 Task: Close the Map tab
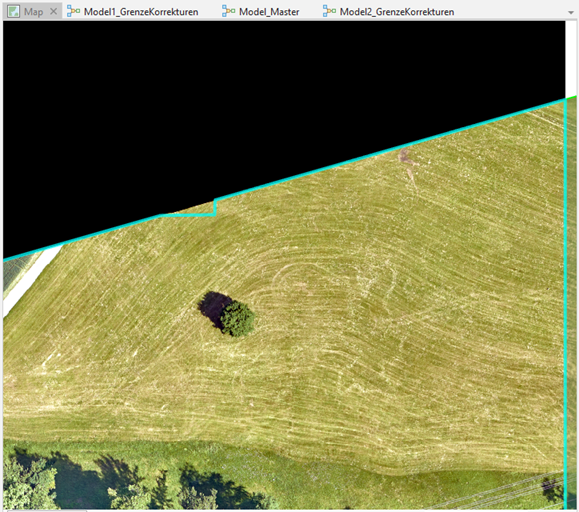54,11
